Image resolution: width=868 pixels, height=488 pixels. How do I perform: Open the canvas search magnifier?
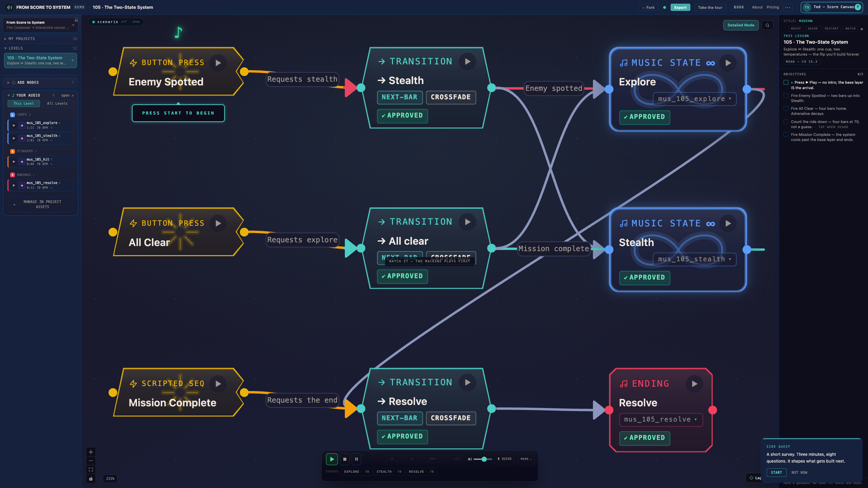pos(767,25)
